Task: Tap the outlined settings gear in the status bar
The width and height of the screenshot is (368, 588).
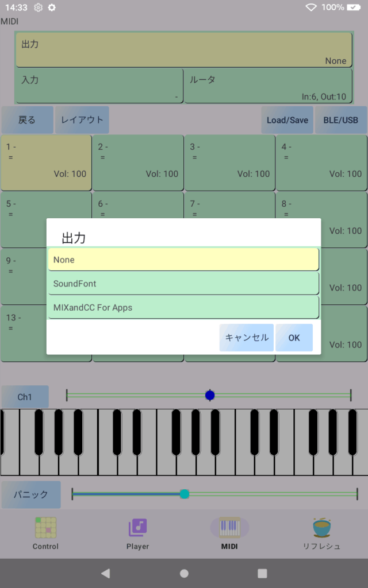Action: (39, 7)
